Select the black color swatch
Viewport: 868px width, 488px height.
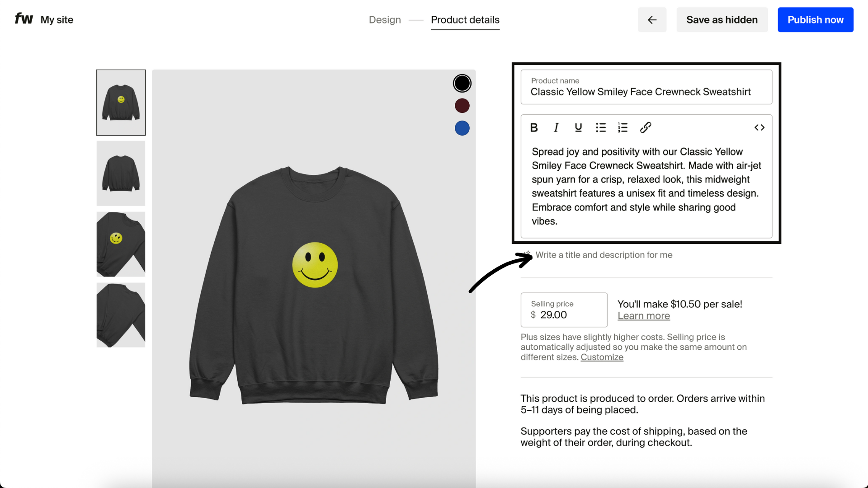462,83
